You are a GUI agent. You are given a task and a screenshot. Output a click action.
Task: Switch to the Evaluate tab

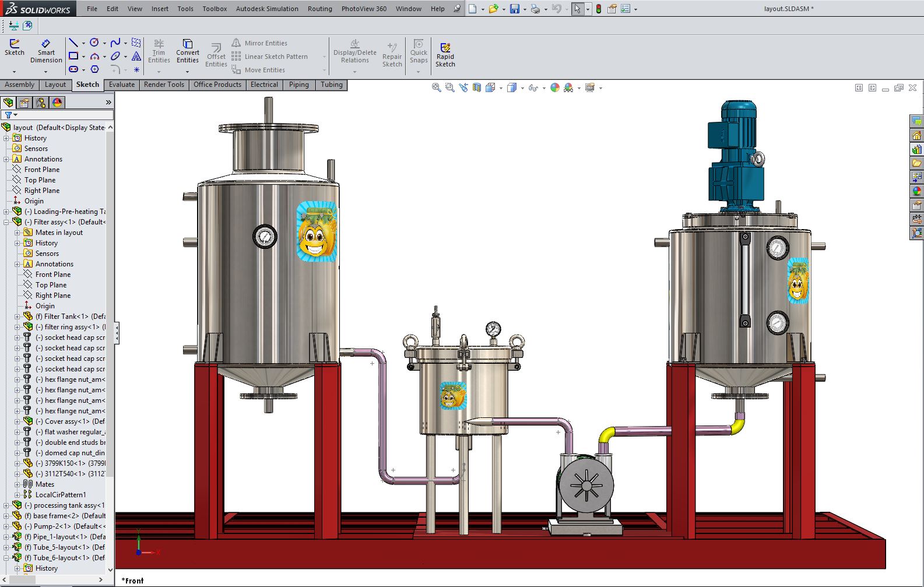tap(121, 85)
